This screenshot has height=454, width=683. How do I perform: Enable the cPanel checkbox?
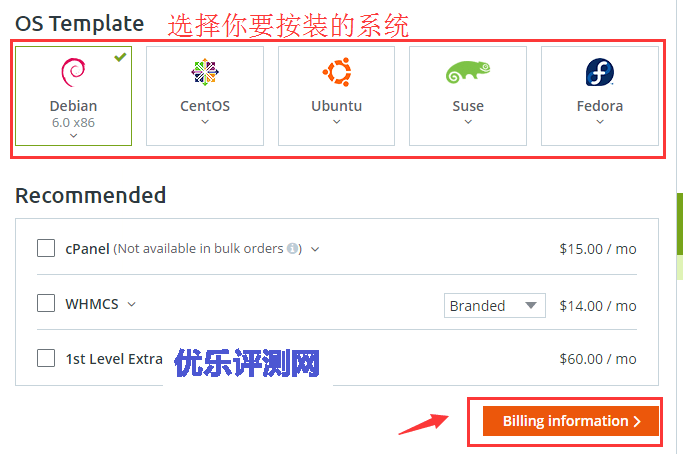point(46,248)
